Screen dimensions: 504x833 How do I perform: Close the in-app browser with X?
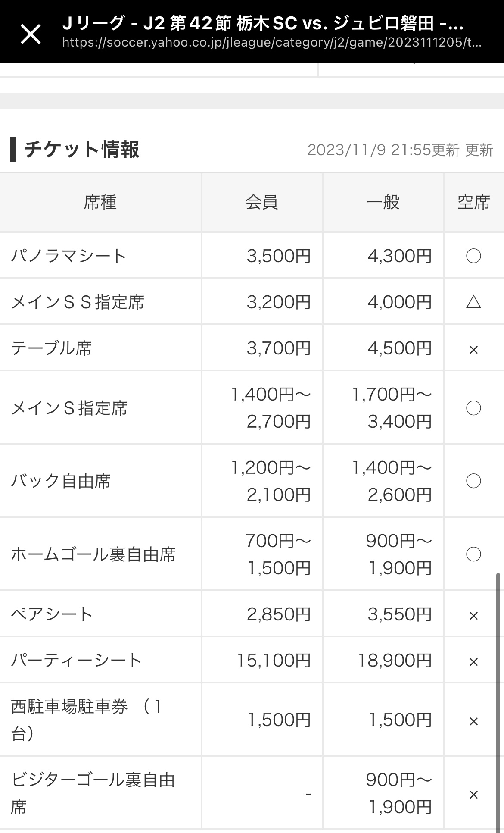[x=31, y=34]
